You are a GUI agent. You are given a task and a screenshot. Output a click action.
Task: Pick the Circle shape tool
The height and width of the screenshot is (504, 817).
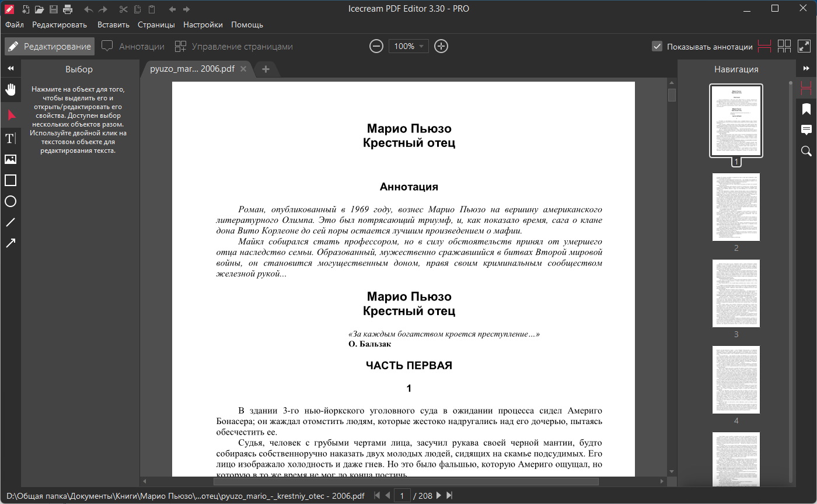click(11, 201)
